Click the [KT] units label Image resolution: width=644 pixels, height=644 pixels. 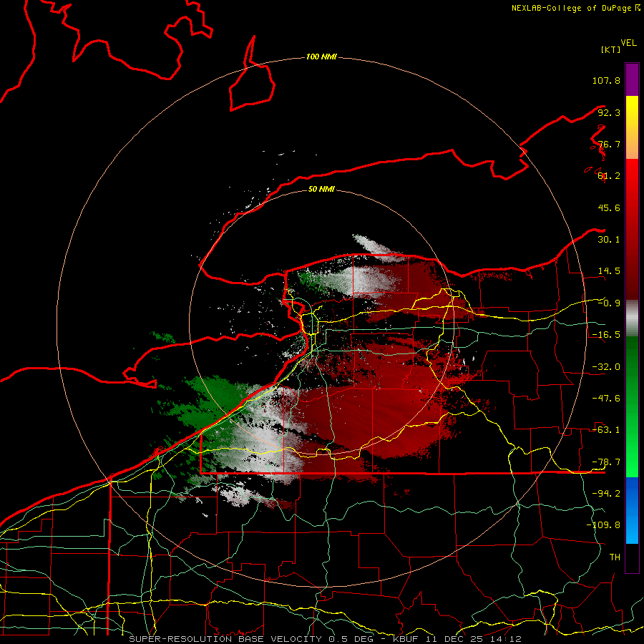[610, 49]
